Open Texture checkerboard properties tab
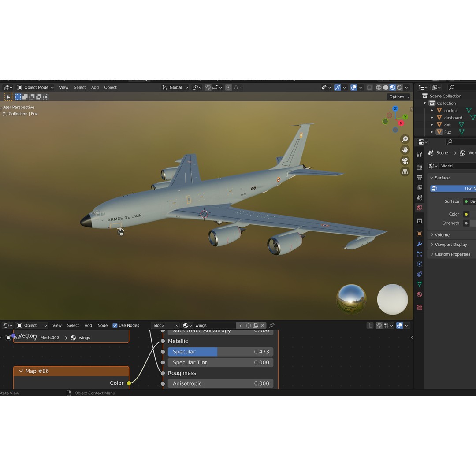The height and width of the screenshot is (476, 476). (x=420, y=308)
